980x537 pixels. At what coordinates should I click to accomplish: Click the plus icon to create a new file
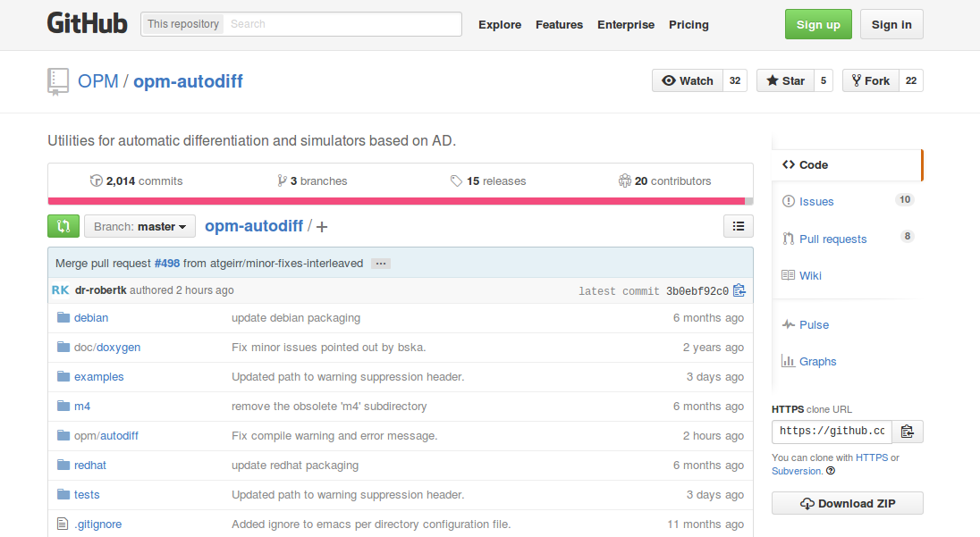[322, 227]
